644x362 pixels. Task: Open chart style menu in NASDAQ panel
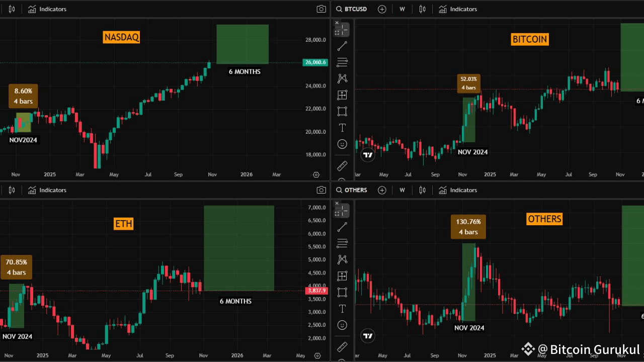point(12,9)
